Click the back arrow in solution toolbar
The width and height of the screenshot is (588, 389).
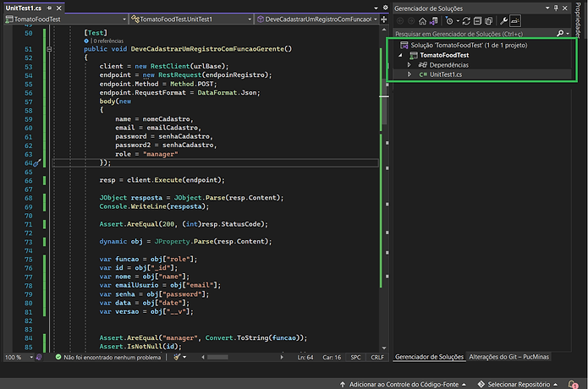click(400, 21)
